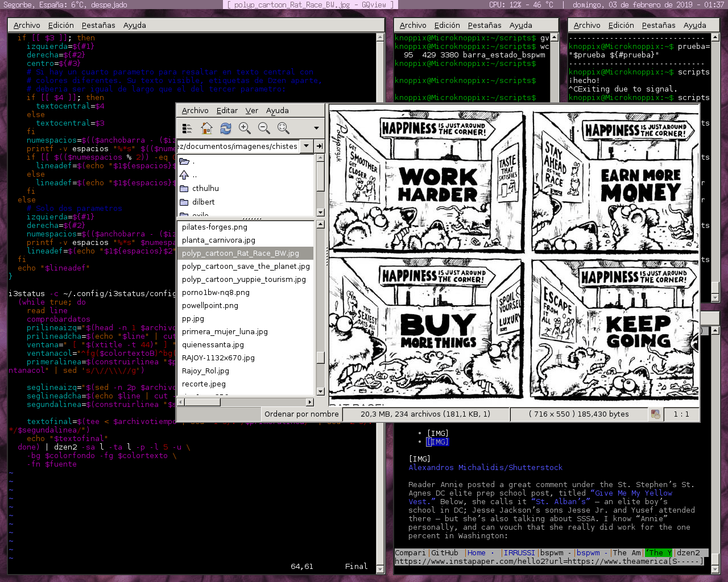Open Edición menu in left terminal window

point(61,25)
